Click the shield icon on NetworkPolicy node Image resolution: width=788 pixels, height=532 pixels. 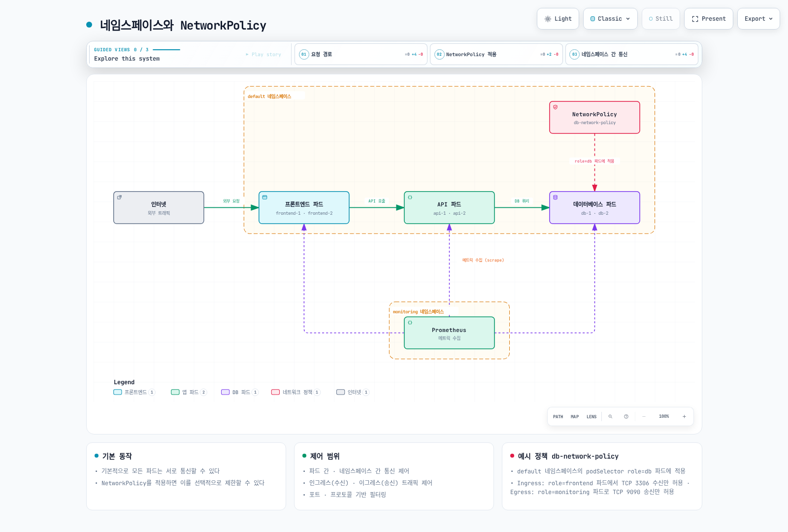(556, 107)
